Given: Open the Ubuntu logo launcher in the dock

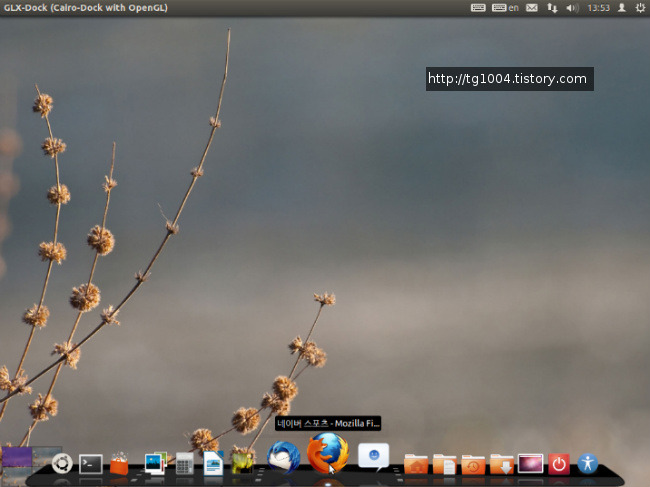Looking at the screenshot, I should coord(62,463).
